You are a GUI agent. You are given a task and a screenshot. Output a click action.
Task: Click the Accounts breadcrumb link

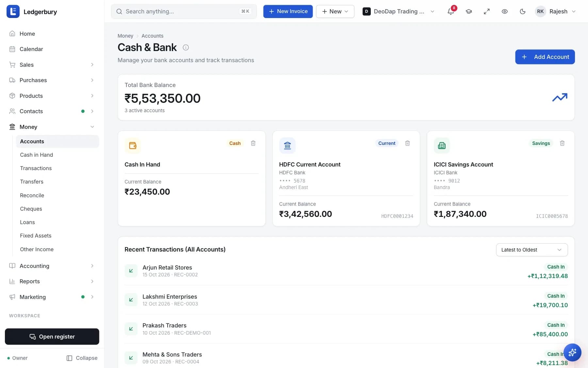(152, 36)
